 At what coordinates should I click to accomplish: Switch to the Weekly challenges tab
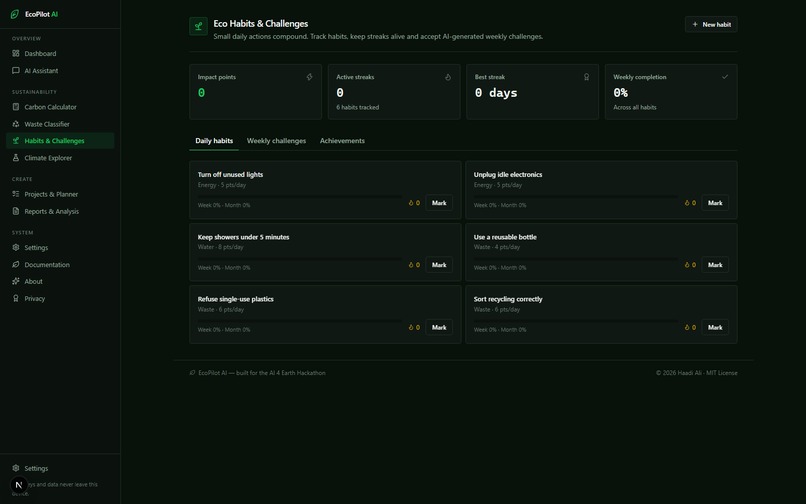276,141
